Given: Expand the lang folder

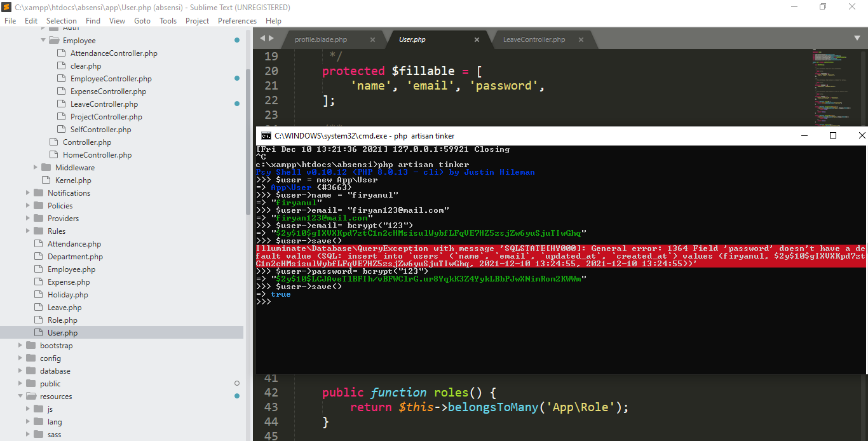Looking at the screenshot, I should pos(29,421).
